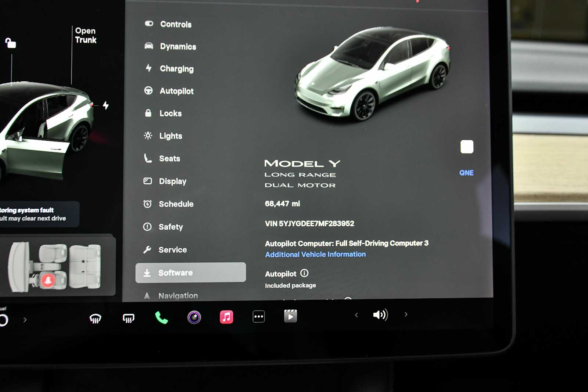Tap the rear defrost icon
Screen dimensions: 588x392
coord(129,318)
